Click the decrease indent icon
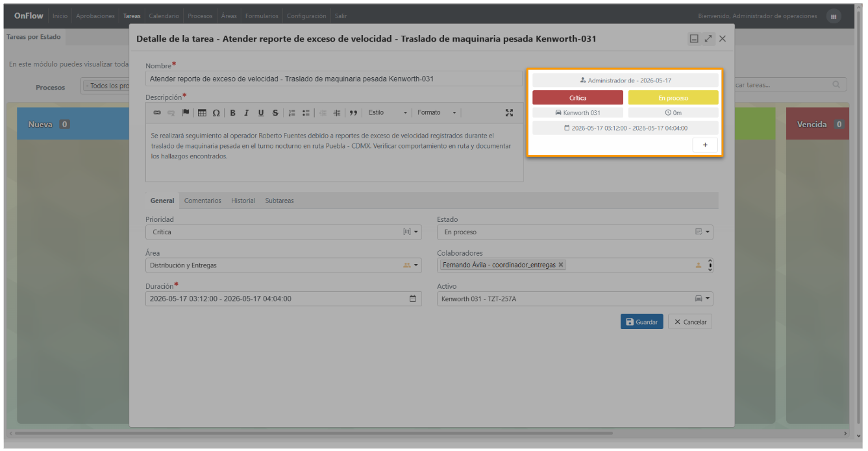The height and width of the screenshot is (451, 868). [323, 113]
